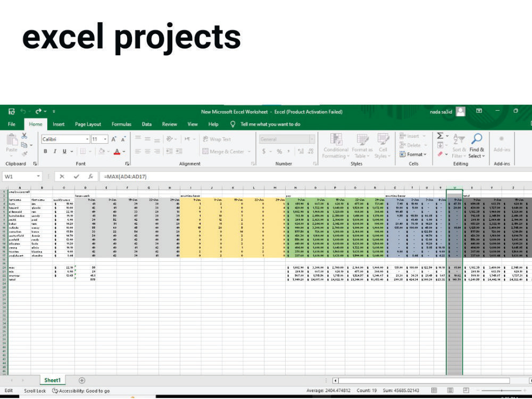Click the Borders icon in Font group
The height and width of the screenshot is (399, 532).
(83, 151)
